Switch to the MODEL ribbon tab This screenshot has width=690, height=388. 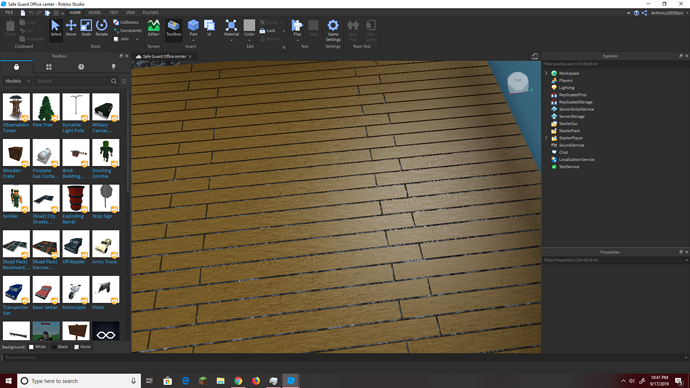coord(95,13)
